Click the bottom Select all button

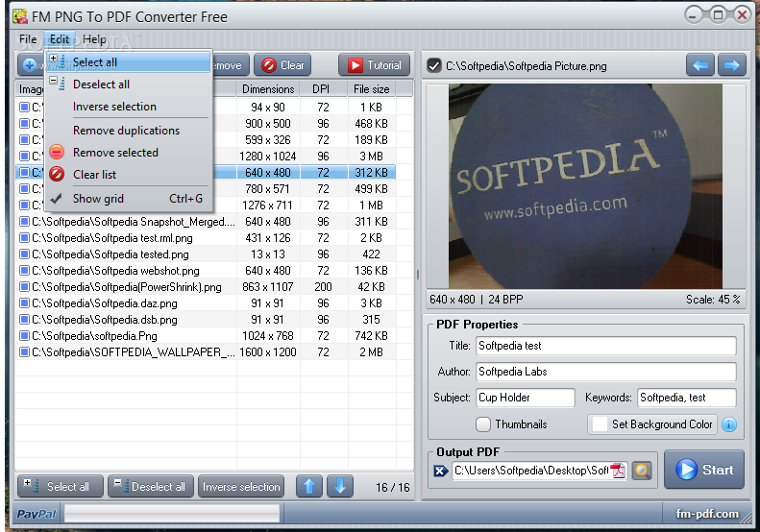point(61,487)
